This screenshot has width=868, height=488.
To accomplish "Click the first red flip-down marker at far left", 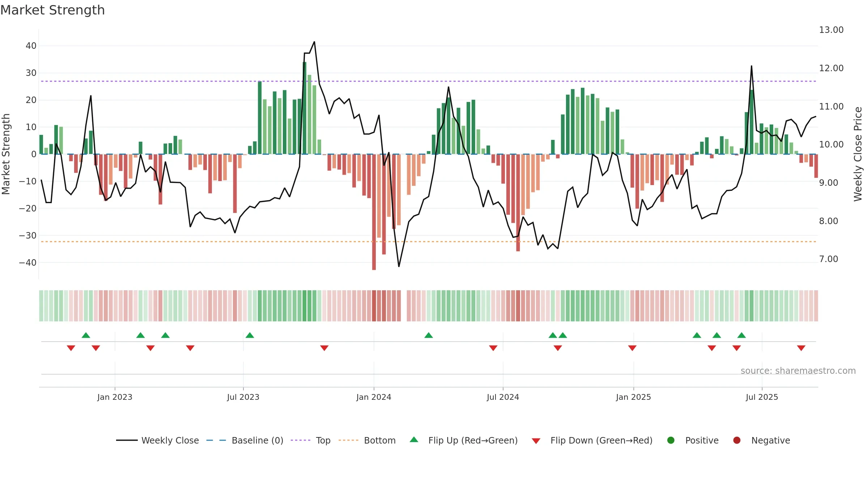I will (x=71, y=348).
